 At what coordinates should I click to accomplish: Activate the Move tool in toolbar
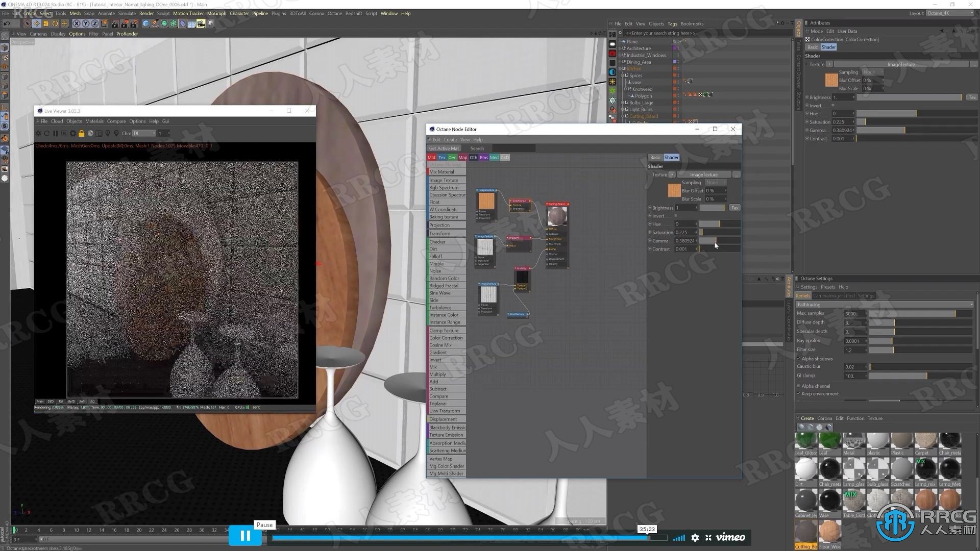click(x=37, y=23)
